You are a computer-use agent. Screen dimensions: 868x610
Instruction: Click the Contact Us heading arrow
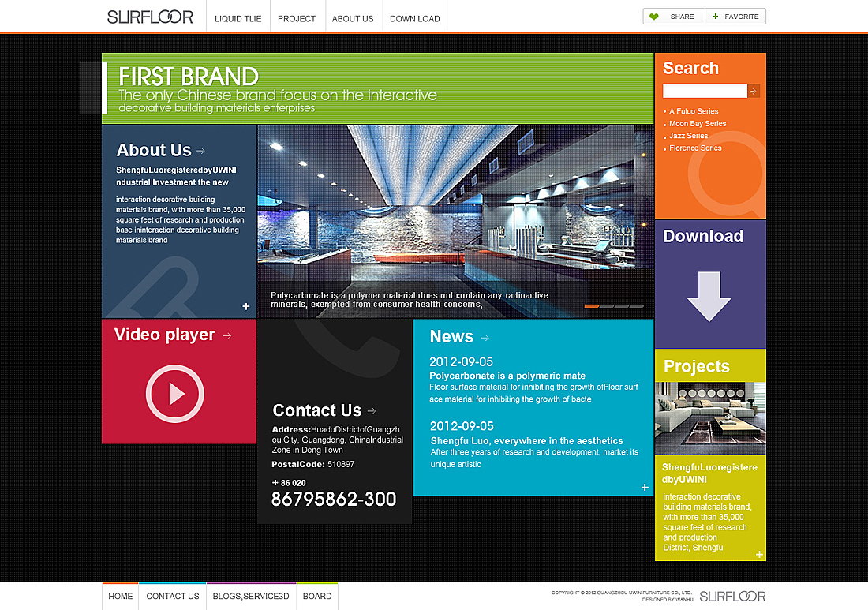tap(372, 410)
